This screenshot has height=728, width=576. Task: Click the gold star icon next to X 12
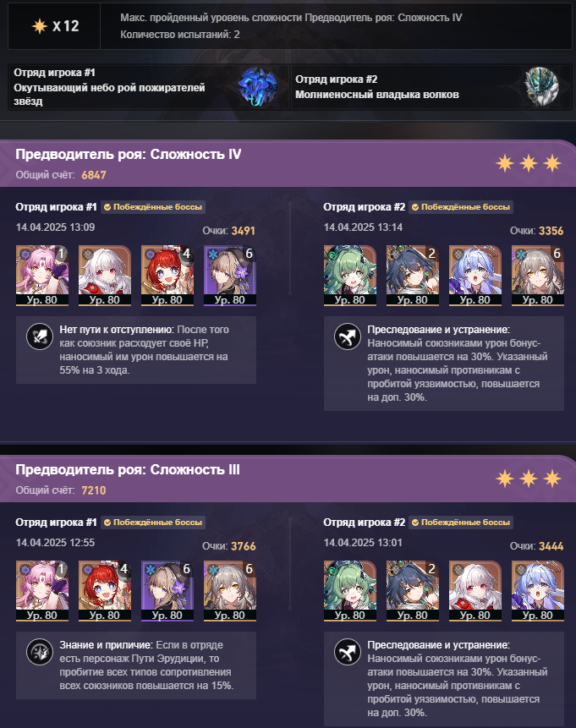click(40, 26)
